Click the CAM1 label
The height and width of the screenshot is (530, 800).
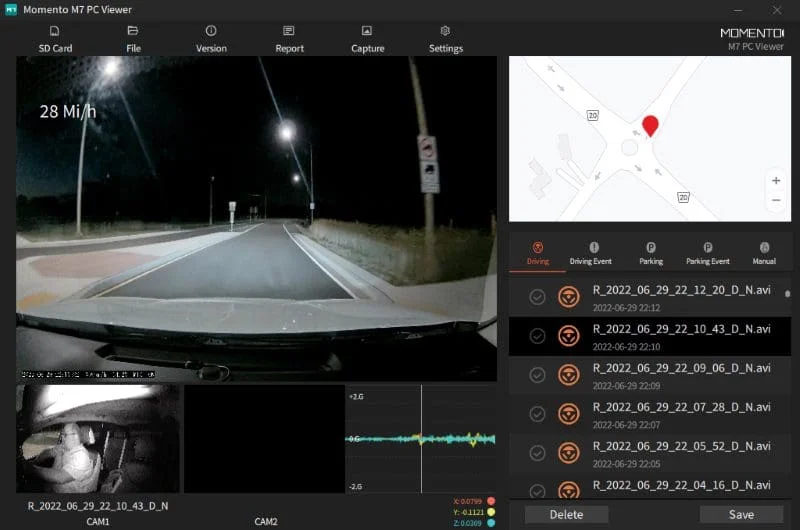(x=97, y=521)
